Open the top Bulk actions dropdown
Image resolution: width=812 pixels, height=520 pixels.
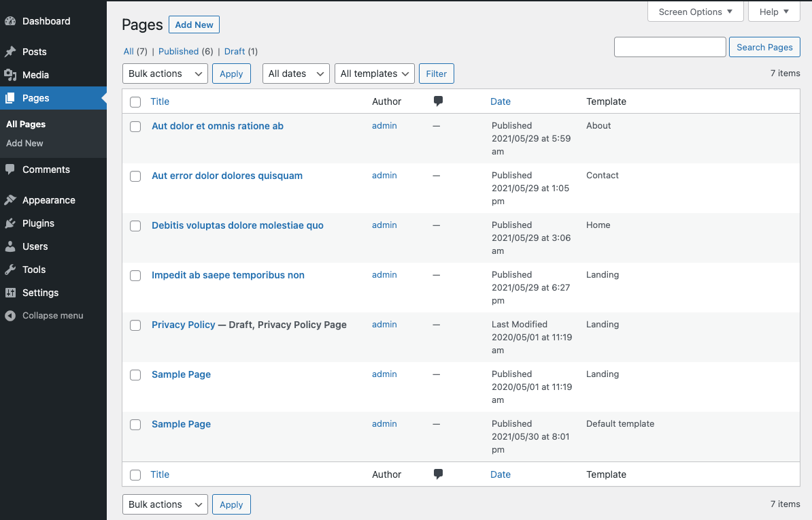(165, 74)
